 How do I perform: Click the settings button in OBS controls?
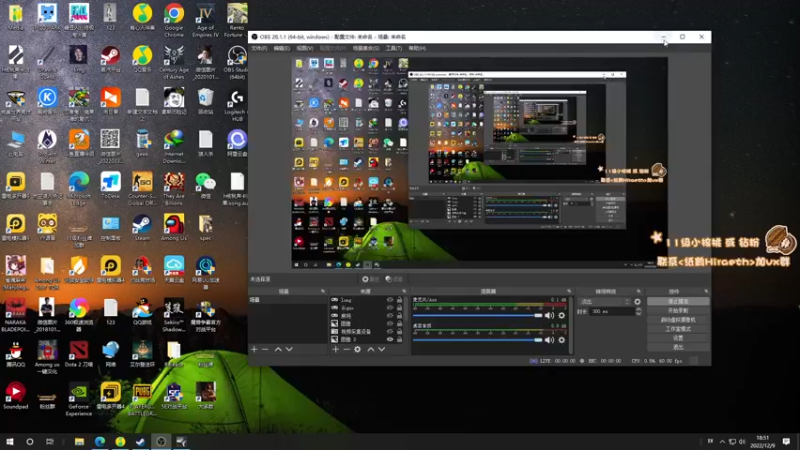(x=678, y=338)
